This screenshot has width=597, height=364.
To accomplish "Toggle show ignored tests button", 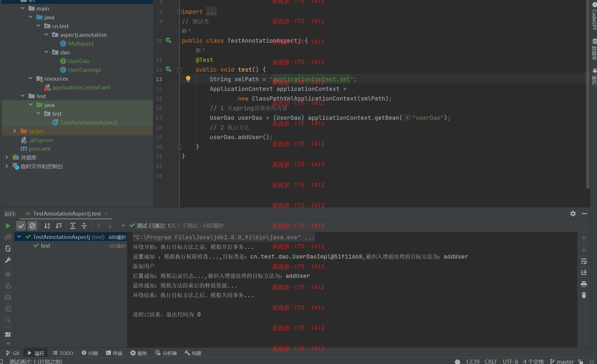I will [32, 226].
